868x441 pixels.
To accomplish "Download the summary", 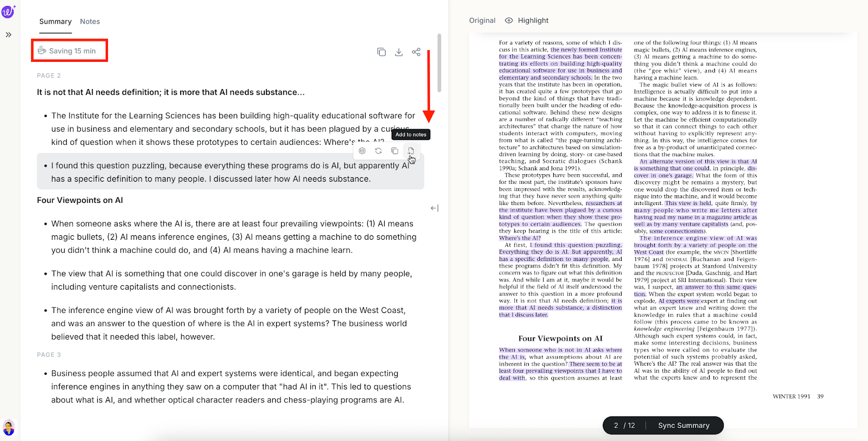I will tap(399, 52).
